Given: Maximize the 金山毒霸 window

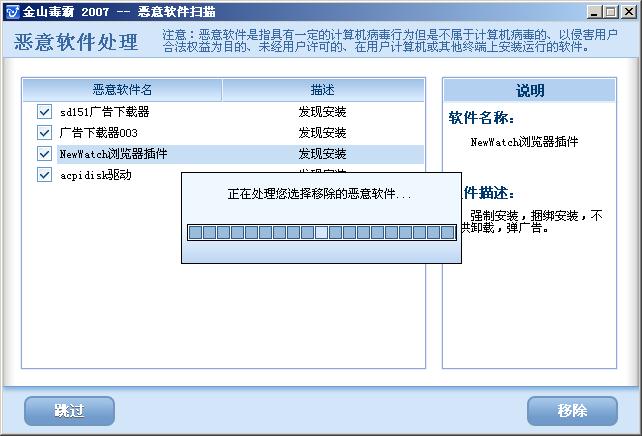Looking at the screenshot, I should (x=610, y=11).
